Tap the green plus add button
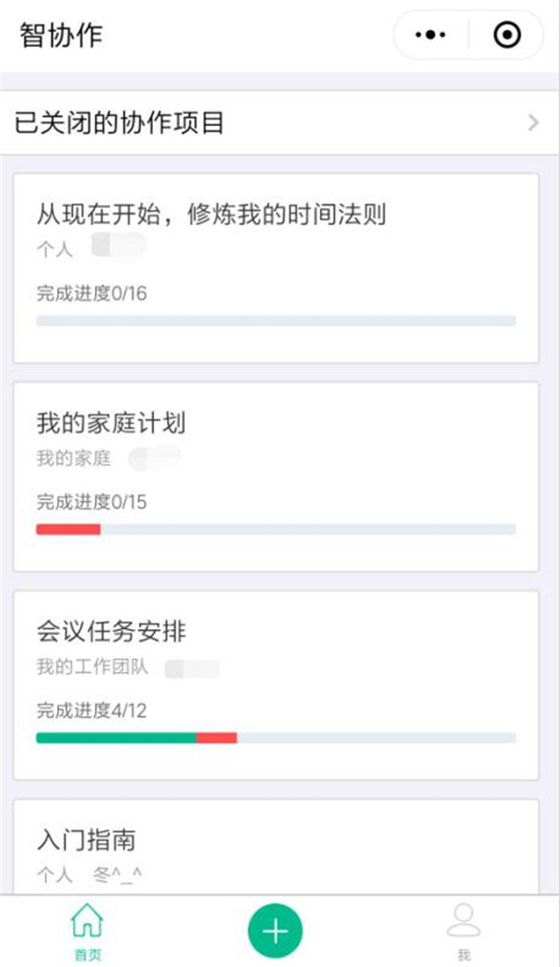This screenshot has width=560, height=967. [275, 930]
